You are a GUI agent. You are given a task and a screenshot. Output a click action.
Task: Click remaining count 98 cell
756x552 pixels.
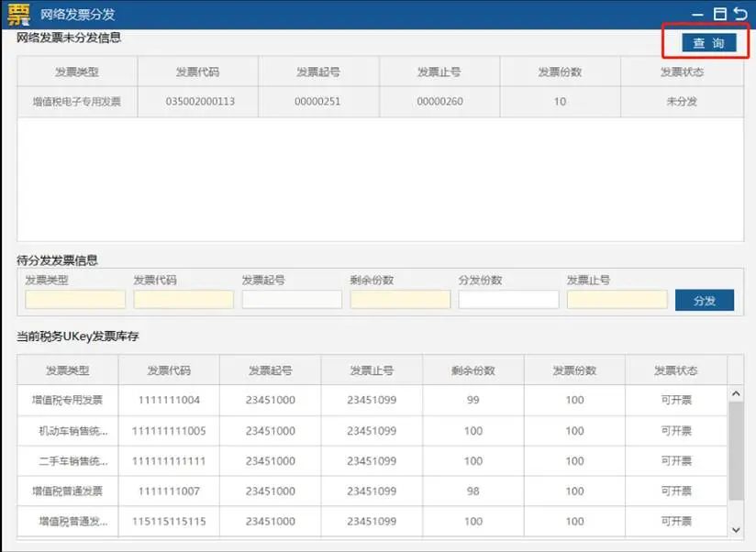click(x=473, y=491)
